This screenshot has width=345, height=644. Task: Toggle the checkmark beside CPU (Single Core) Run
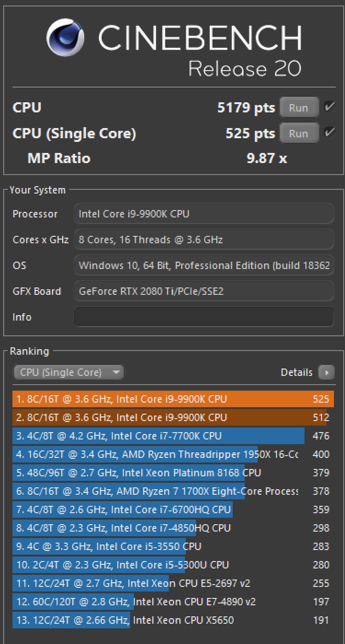click(329, 132)
